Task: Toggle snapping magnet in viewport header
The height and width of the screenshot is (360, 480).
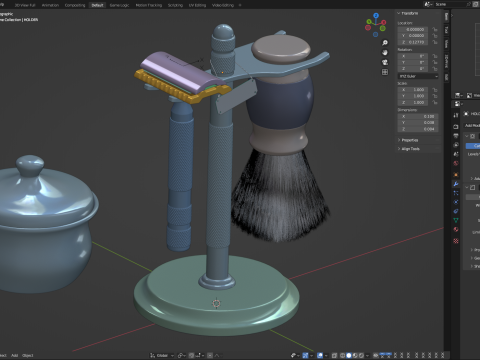Action: pos(192,355)
